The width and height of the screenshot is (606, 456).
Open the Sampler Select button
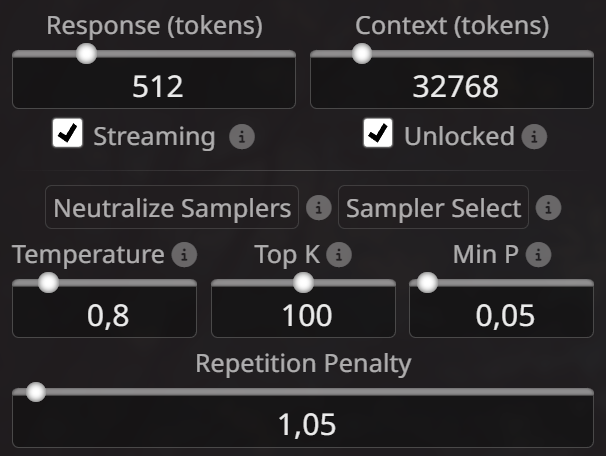433,208
